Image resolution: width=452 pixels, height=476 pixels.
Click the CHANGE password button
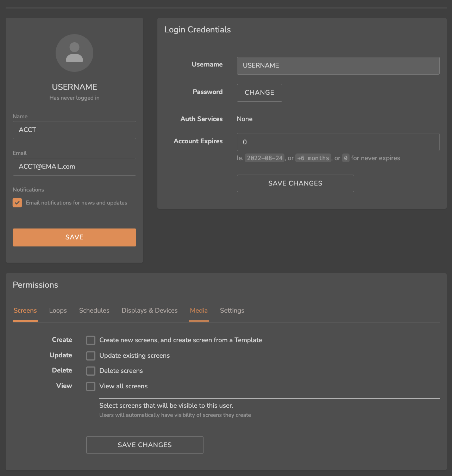coord(259,93)
